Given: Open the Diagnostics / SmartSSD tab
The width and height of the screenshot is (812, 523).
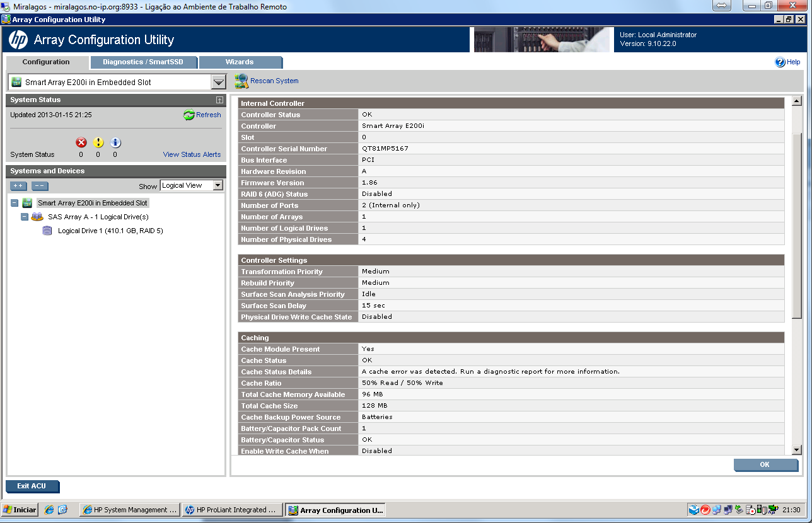Looking at the screenshot, I should coord(143,62).
